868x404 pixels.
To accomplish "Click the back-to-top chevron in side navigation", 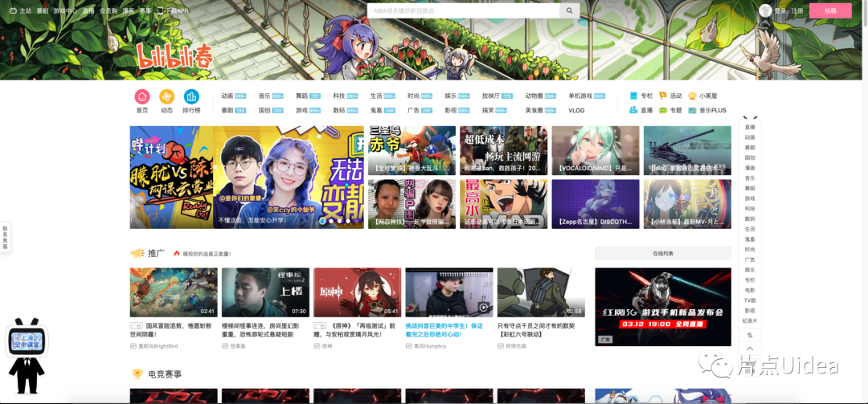I will (x=750, y=349).
